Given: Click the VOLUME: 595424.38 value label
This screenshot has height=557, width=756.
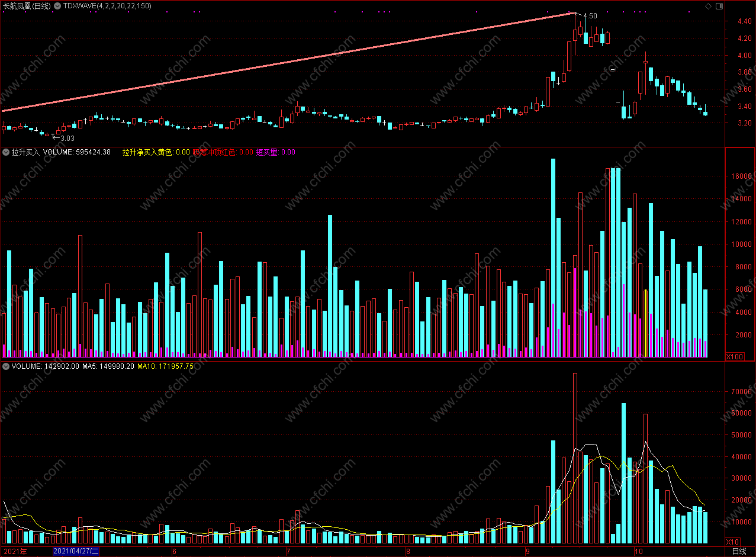Looking at the screenshot, I should click(x=77, y=152).
